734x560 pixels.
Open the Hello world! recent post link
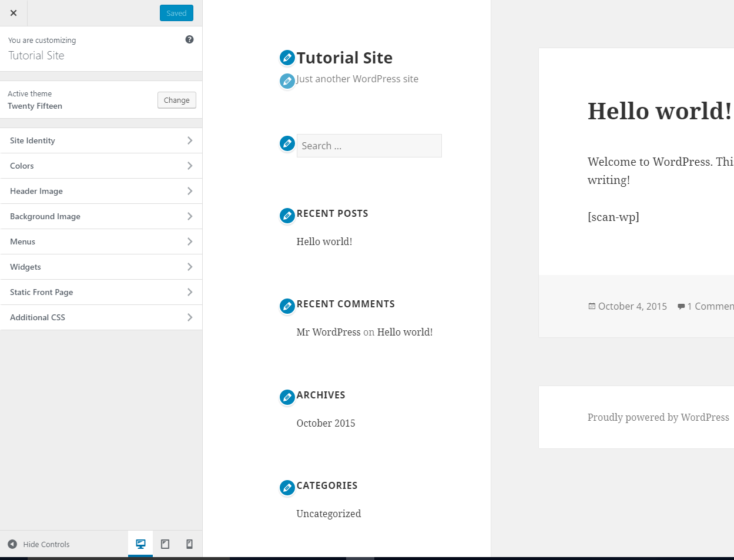[324, 242]
